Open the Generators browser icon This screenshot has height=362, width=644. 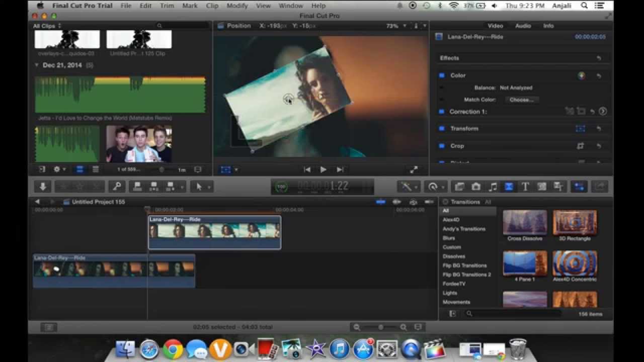coord(542,187)
